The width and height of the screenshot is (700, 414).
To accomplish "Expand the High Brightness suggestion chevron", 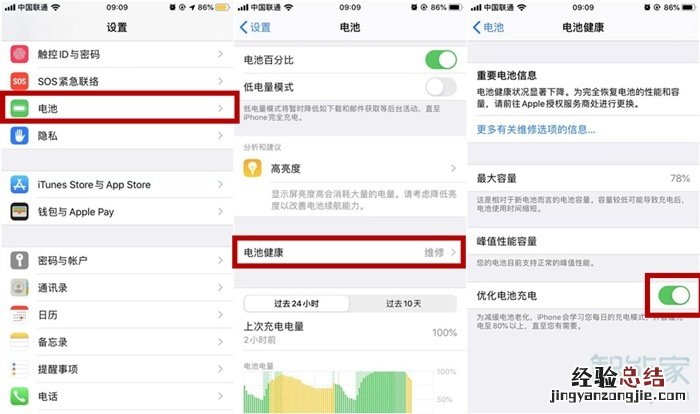I will pyautogui.click(x=453, y=168).
